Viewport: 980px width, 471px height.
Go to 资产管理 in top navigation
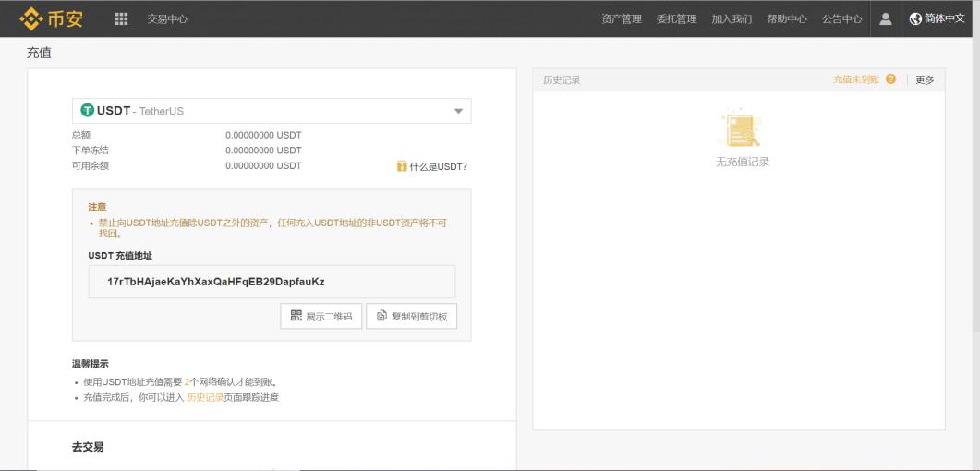[622, 18]
